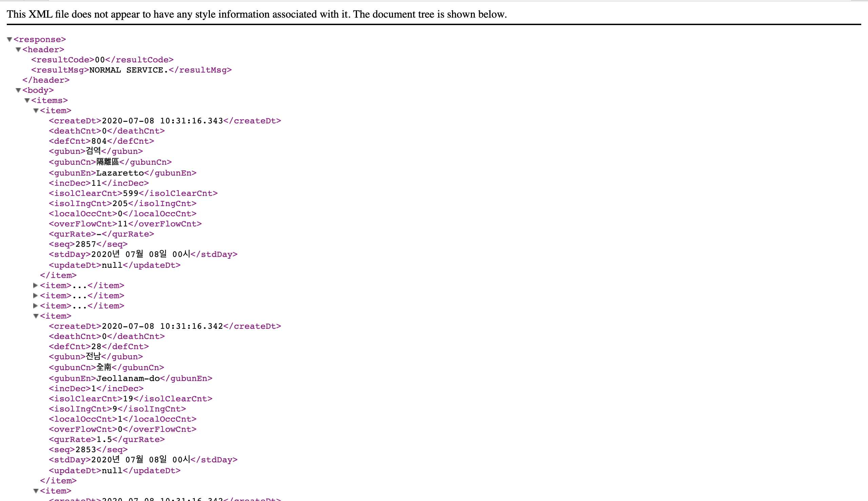Screen dimensions: 868x501
Task: Collapse the body element disclosure triangle
Action: coord(19,90)
